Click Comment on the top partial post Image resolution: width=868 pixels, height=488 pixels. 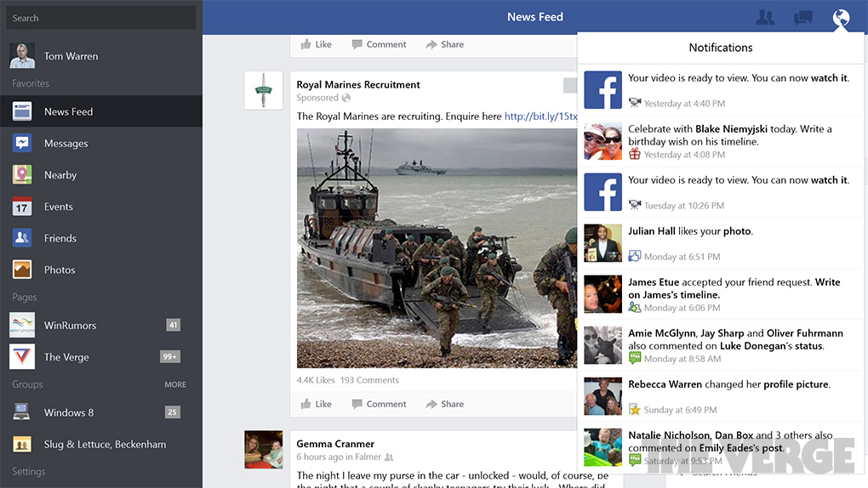tap(380, 44)
